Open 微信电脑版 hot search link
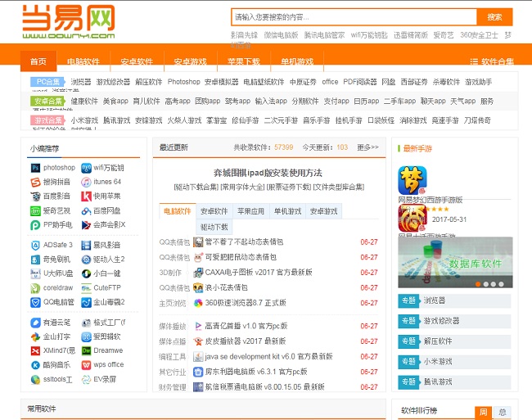 (x=281, y=35)
